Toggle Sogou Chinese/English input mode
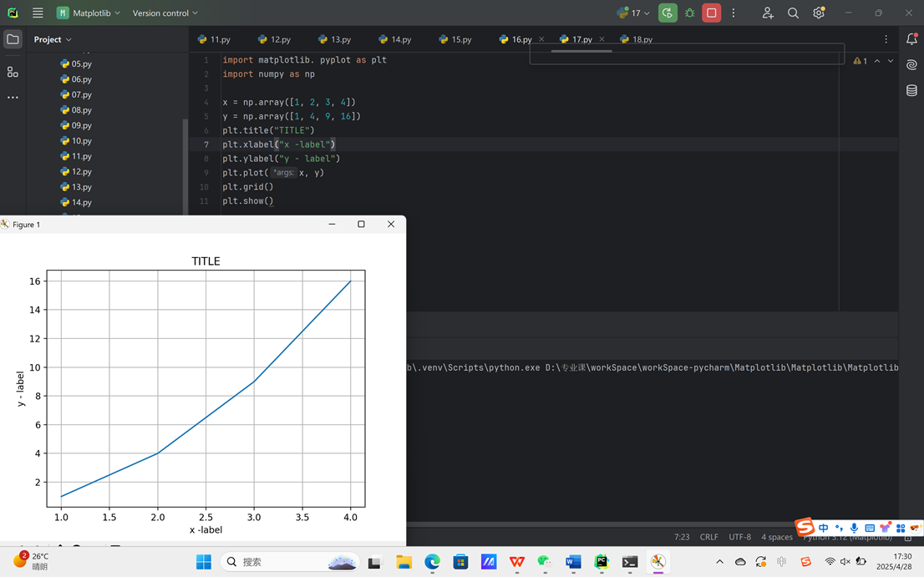The width and height of the screenshot is (924, 577). point(824,528)
